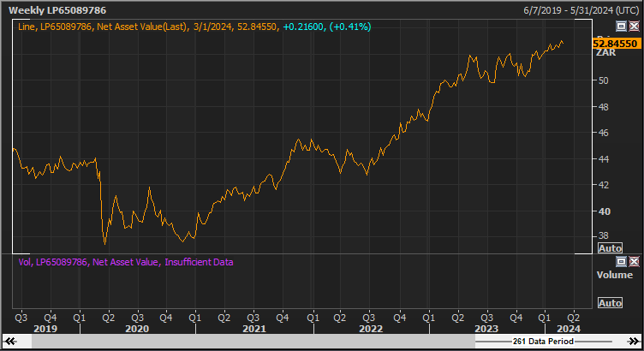The height and width of the screenshot is (351, 644).
Task: Click the 38 price axis label
Action: 604,235
